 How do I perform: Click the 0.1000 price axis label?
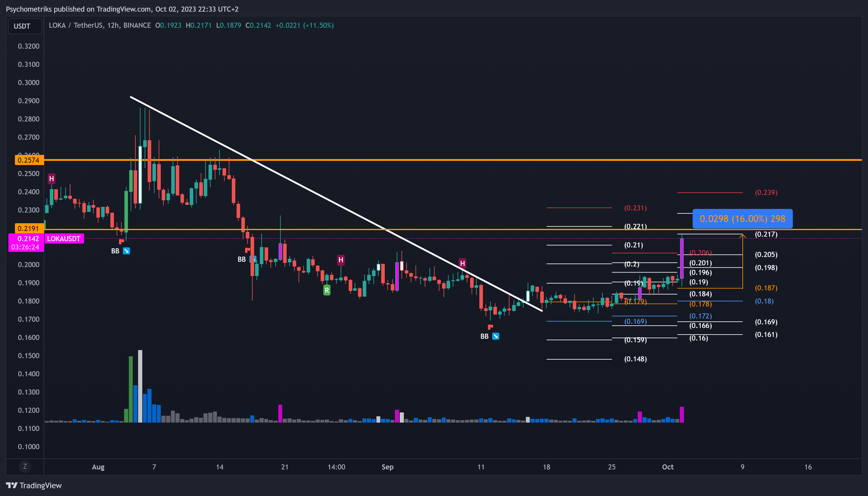(x=29, y=446)
